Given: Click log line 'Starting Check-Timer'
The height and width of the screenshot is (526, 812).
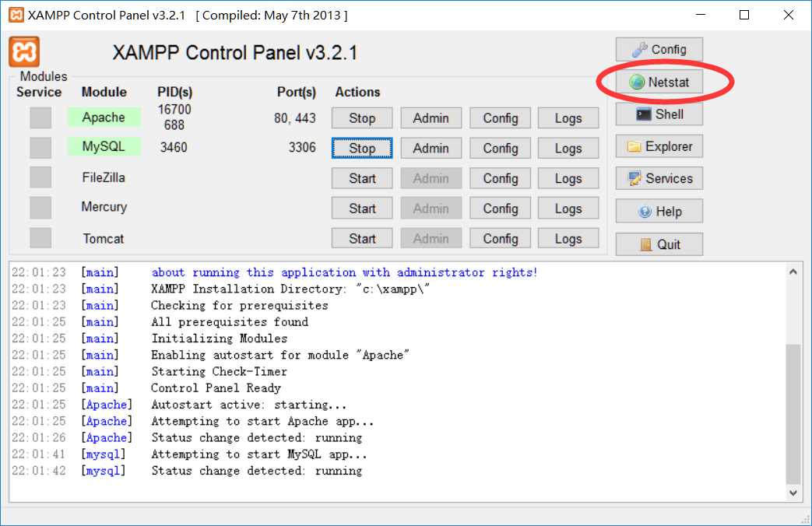Looking at the screenshot, I should tap(219, 371).
